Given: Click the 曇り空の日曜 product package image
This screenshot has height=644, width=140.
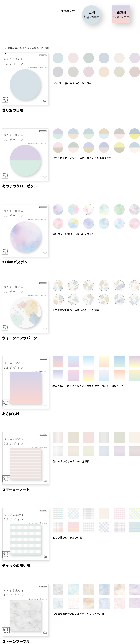Looking at the screenshot, I should point(25,79).
